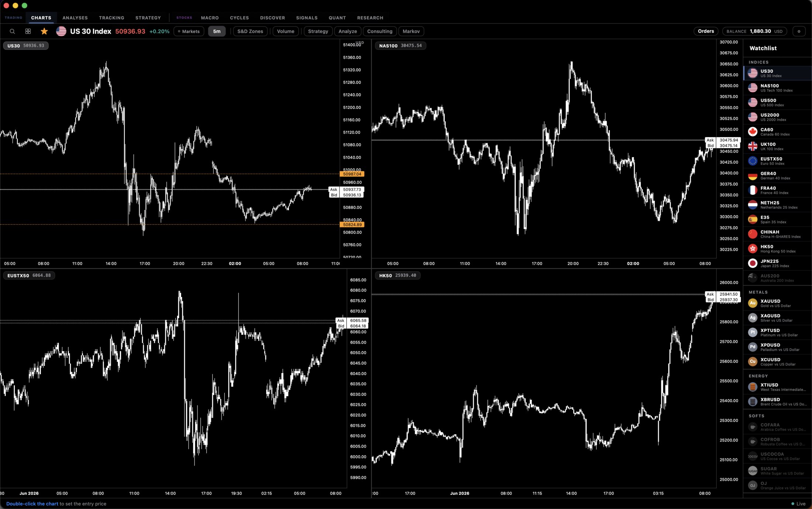
Task: Open the STRATEGY tab
Action: pyautogui.click(x=148, y=18)
